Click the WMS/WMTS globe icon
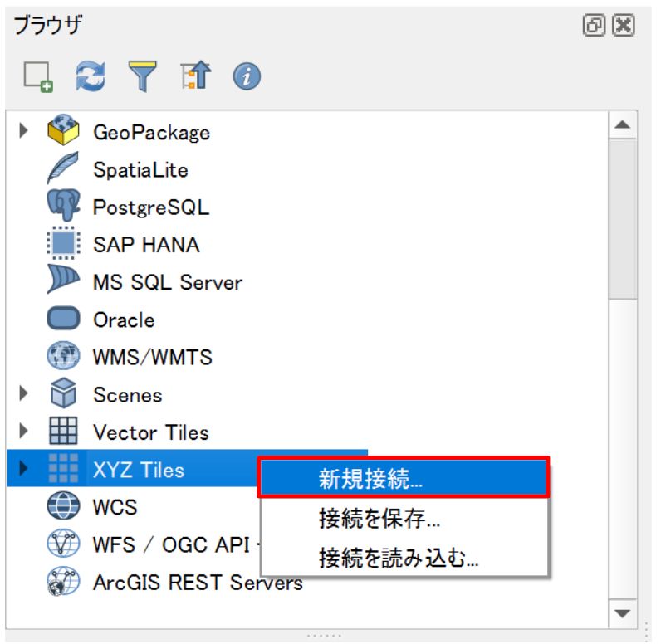Image resolution: width=661 pixels, height=644 pixels. point(63,356)
